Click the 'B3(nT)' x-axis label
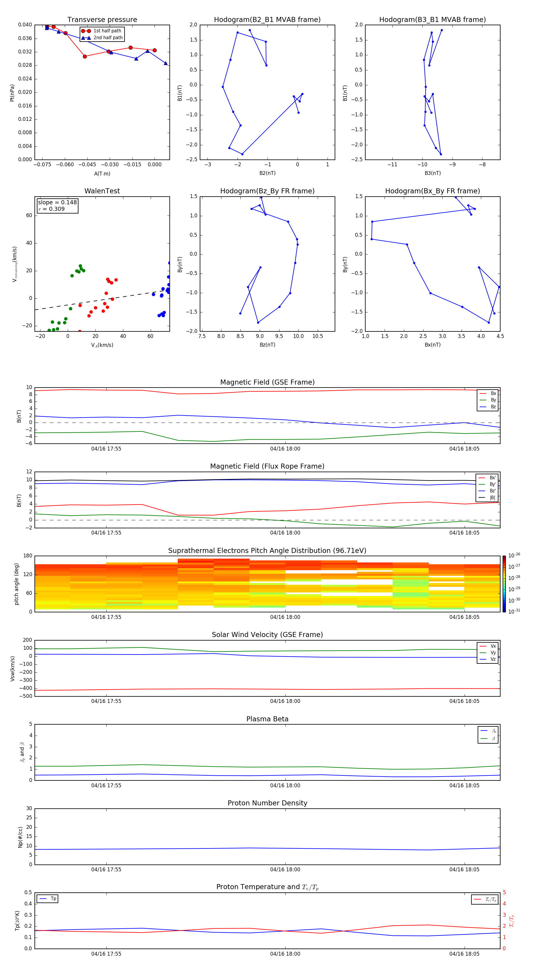 [432, 173]
